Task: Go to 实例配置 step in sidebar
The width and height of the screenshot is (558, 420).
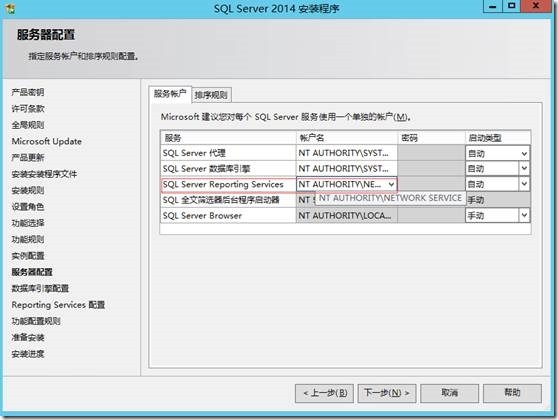Action: 28,256
